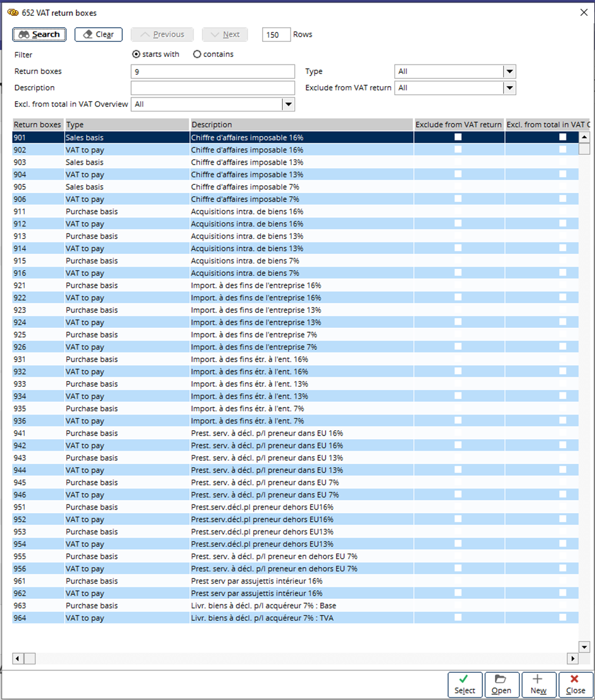
Task: Click the Search button with binoculars icon
Action: pos(39,34)
